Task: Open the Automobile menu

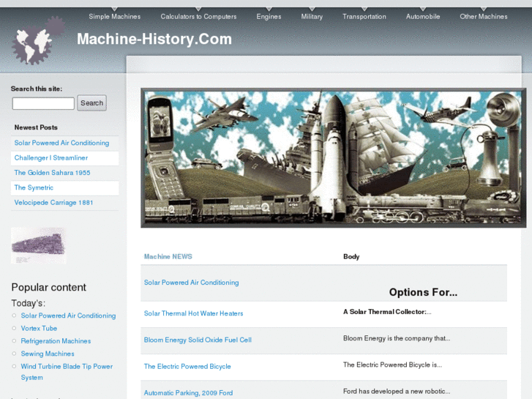Action: (x=423, y=16)
